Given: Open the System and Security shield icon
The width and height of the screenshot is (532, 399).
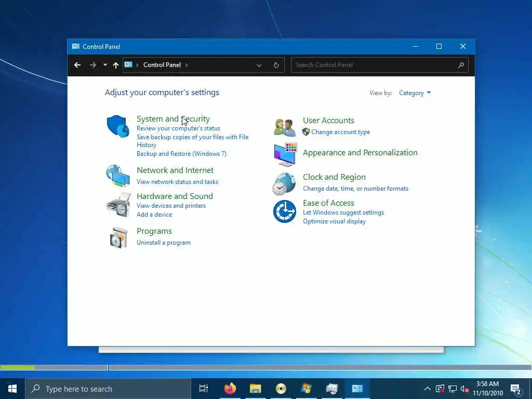Looking at the screenshot, I should pos(118,126).
